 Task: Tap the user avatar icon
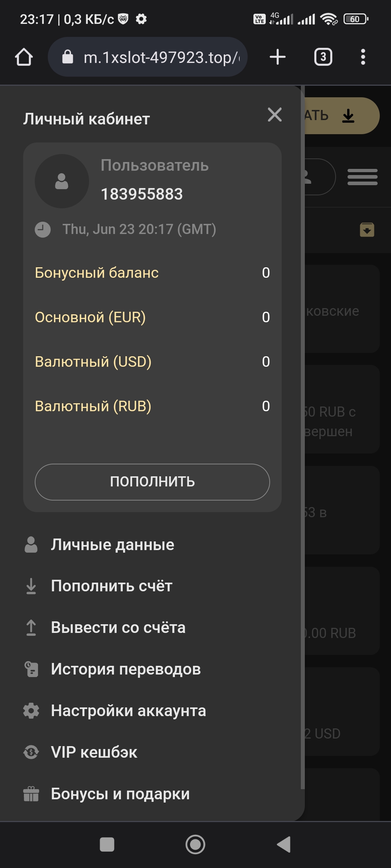[x=62, y=181]
